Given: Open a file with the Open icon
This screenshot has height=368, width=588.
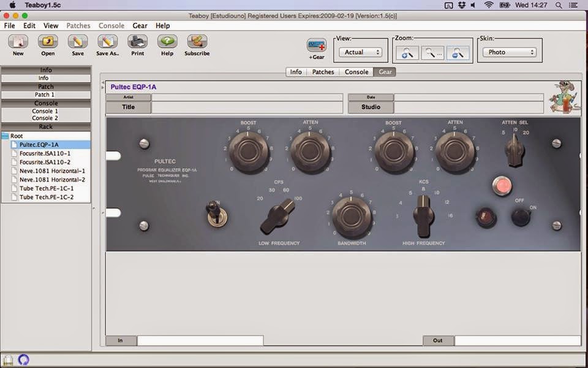Looking at the screenshot, I should [48, 41].
